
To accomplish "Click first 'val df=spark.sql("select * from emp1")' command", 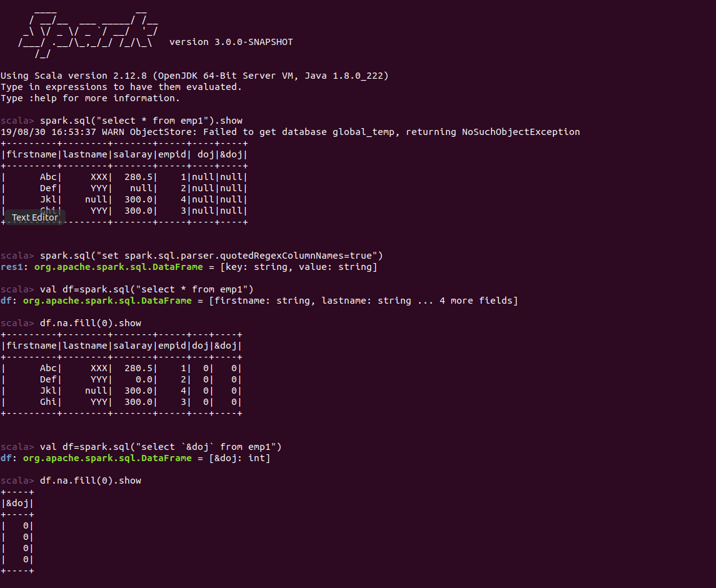I will 146,289.
